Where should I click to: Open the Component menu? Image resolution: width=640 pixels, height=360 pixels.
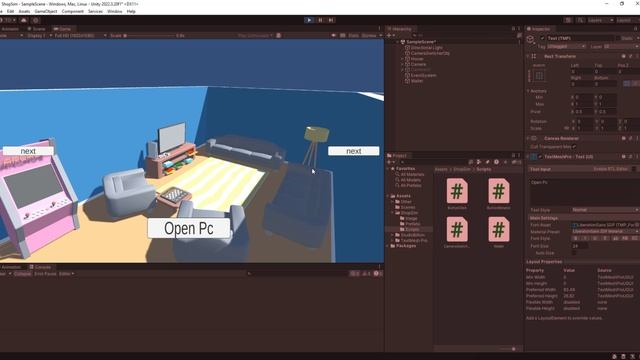pos(72,11)
